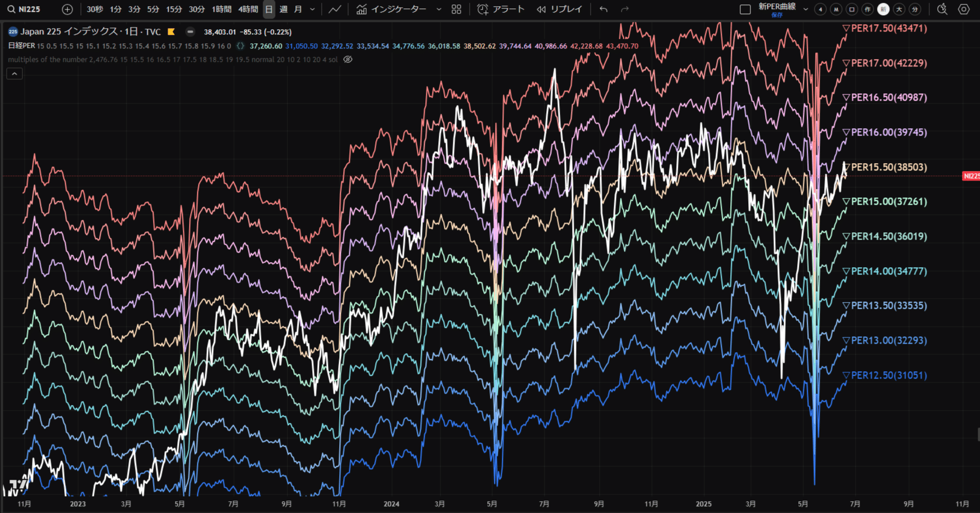The height and width of the screenshot is (513, 980).
Task: Click the blue 保存 save link
Action: click(777, 16)
